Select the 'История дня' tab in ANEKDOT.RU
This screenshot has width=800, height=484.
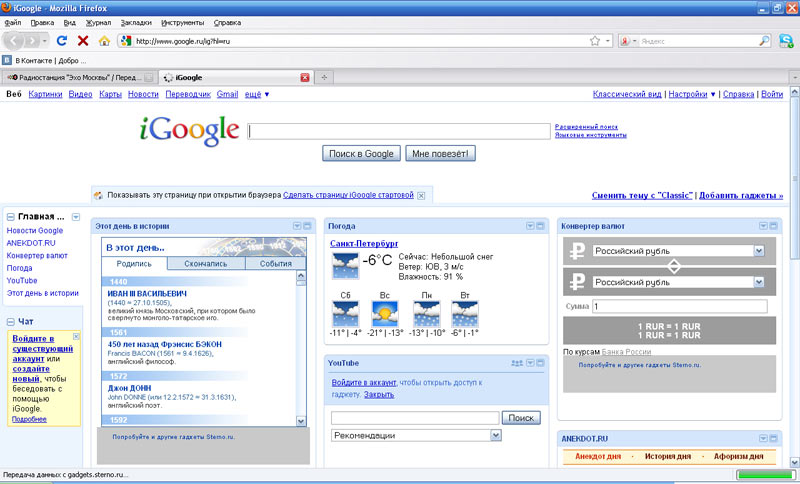pyautogui.click(x=667, y=456)
